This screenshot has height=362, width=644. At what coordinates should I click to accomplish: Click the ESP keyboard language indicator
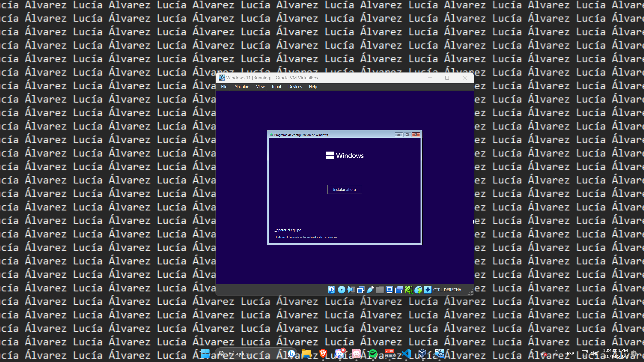tap(570, 353)
